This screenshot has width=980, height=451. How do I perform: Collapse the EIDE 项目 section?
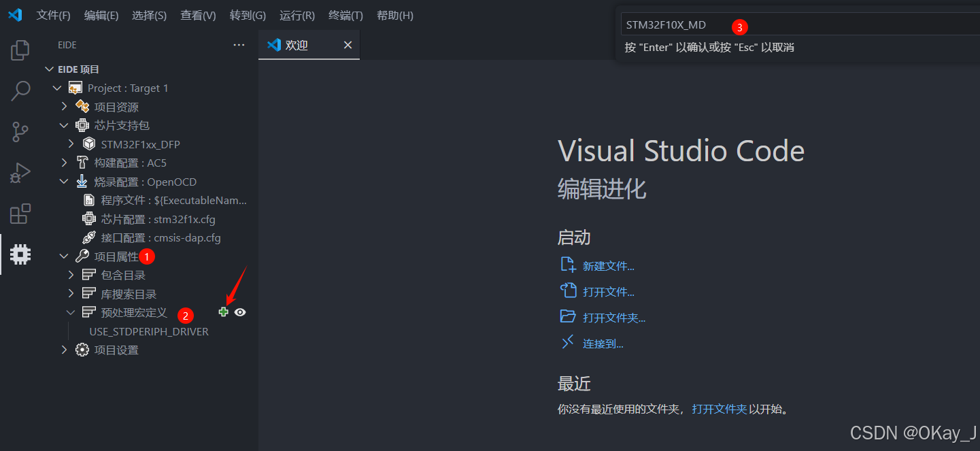[49, 69]
